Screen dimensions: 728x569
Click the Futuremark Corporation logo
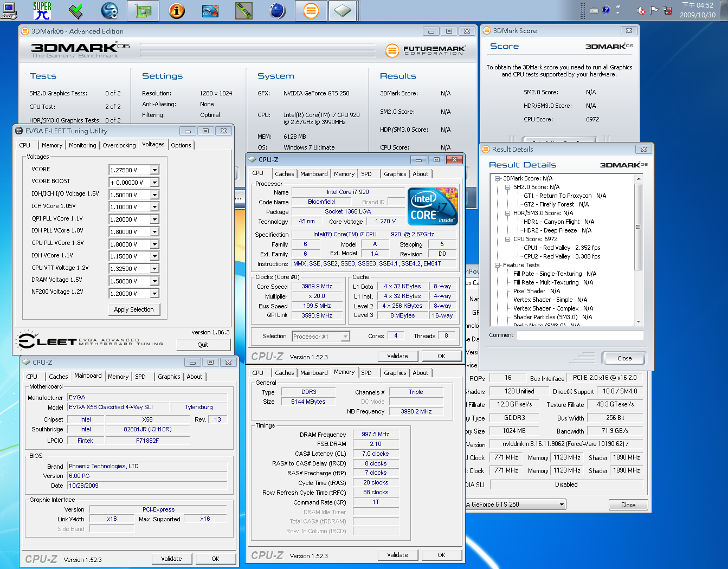tap(425, 50)
